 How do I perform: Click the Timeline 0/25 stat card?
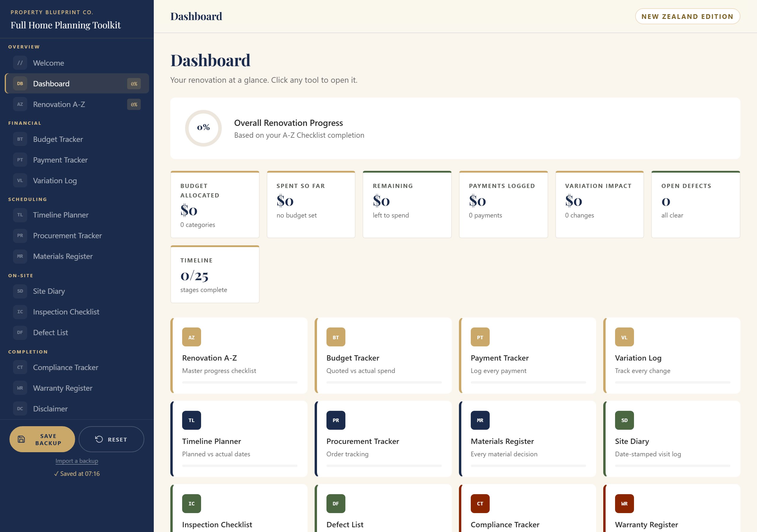point(215,274)
